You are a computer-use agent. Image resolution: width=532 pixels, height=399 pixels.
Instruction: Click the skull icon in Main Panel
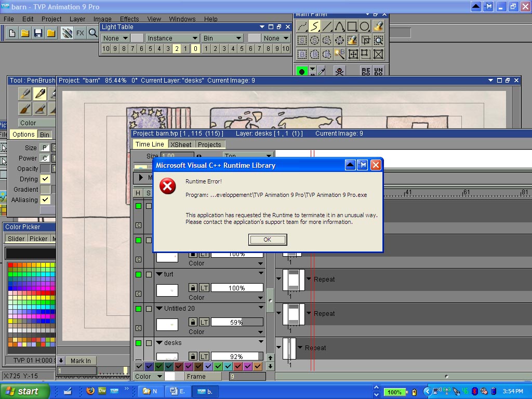(339, 71)
